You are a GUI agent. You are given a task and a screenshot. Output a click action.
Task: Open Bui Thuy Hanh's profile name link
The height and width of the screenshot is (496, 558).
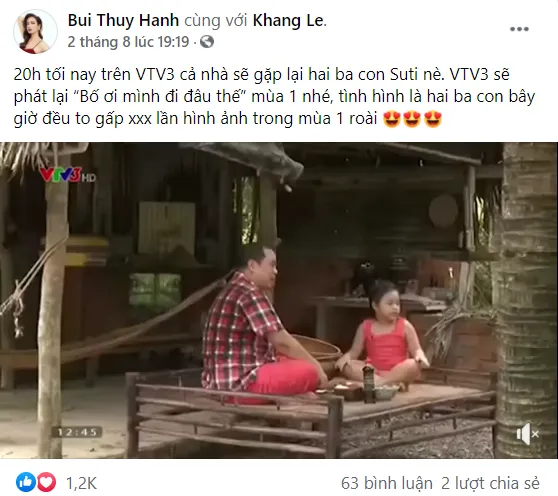pyautogui.click(x=123, y=21)
